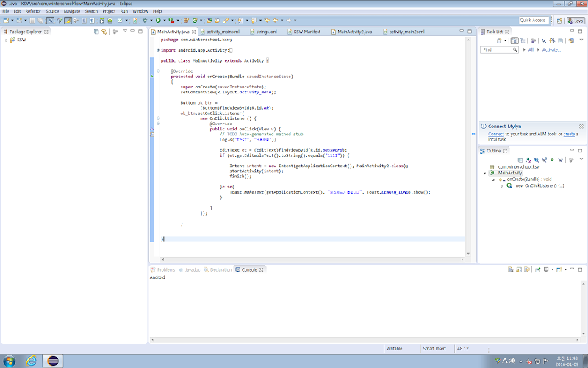
Task: Open the New Task dropdown arrow in Task List
Action: coord(505,40)
